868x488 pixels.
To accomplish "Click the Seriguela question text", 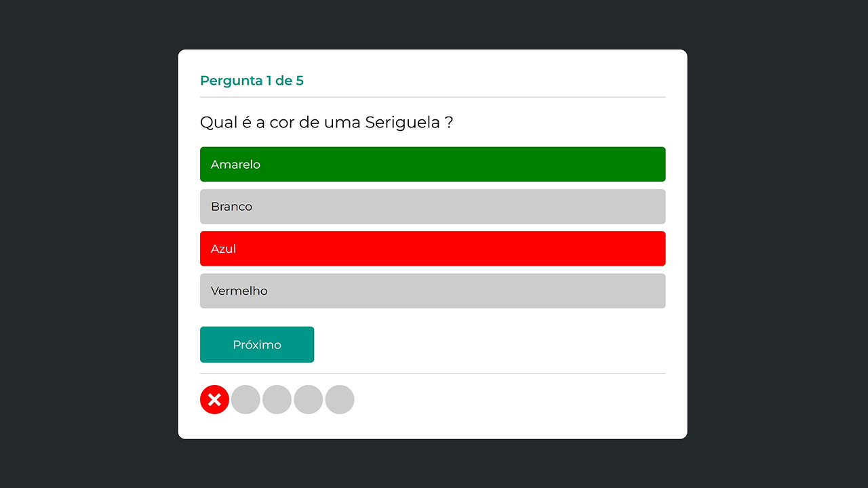I will [x=326, y=123].
